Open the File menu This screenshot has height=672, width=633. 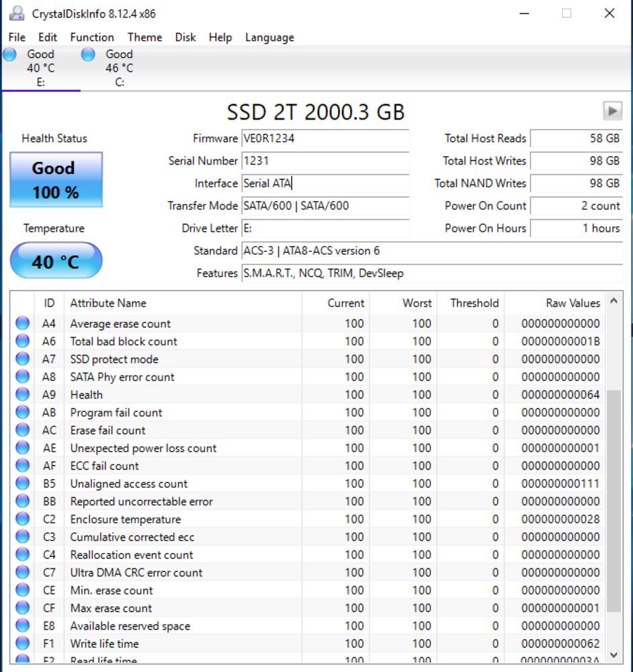[17, 37]
